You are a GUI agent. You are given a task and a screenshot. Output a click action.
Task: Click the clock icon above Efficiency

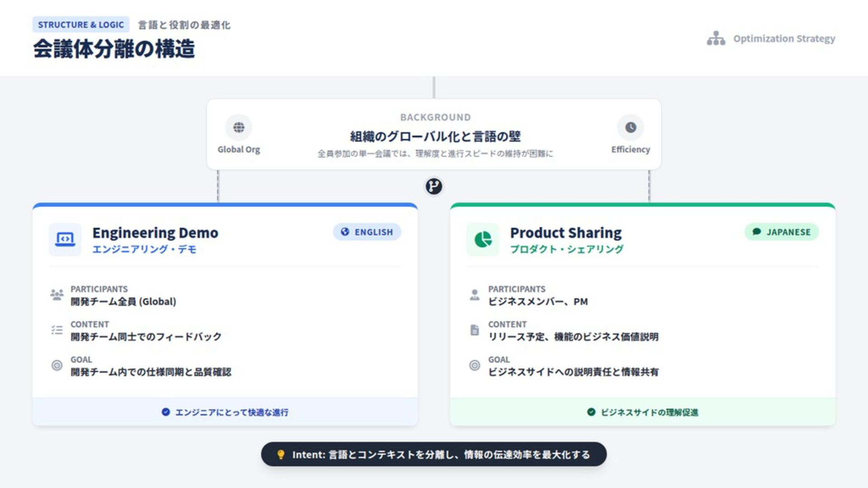click(631, 127)
